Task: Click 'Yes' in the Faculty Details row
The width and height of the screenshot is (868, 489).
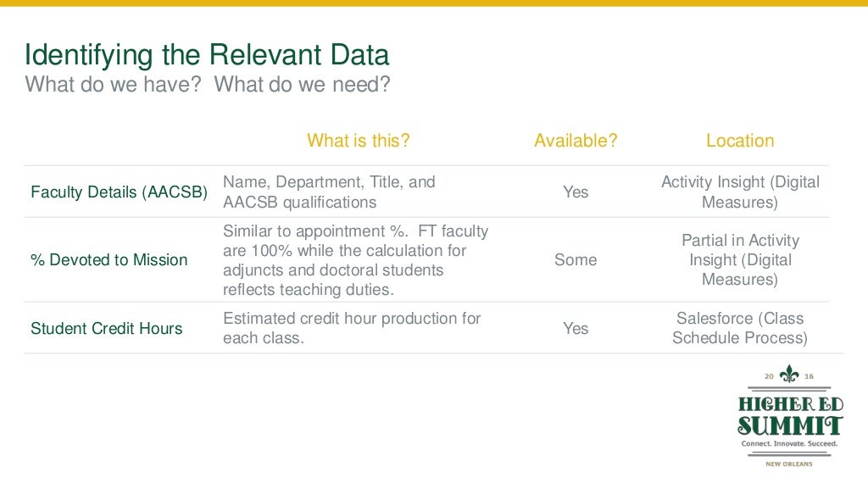Action: [576, 192]
